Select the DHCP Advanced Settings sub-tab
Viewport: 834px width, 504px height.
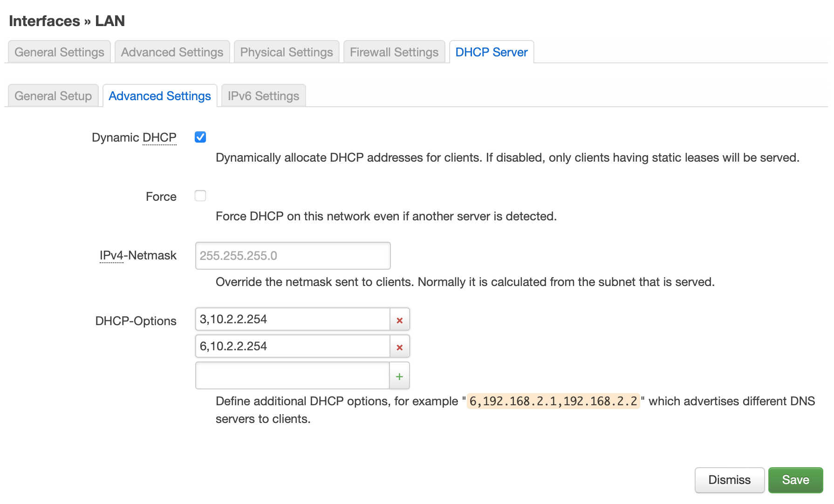(159, 96)
